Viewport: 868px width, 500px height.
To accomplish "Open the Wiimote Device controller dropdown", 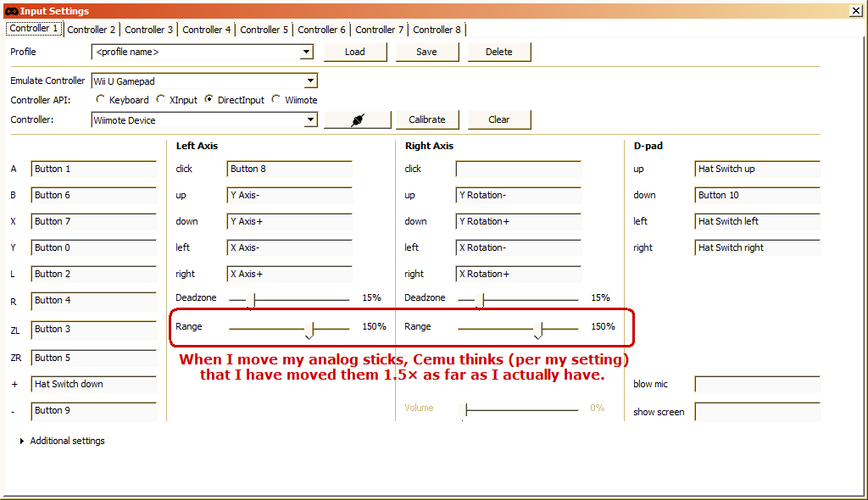I will pos(310,119).
